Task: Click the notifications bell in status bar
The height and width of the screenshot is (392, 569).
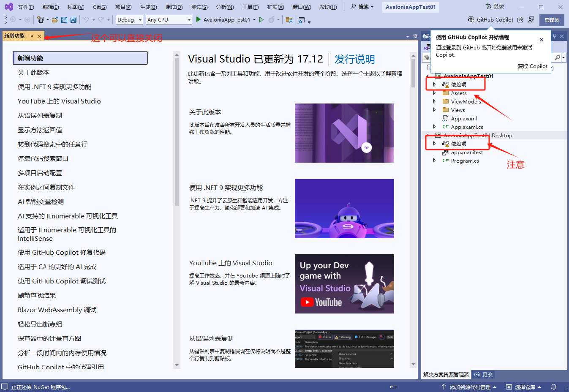Action: (x=554, y=387)
